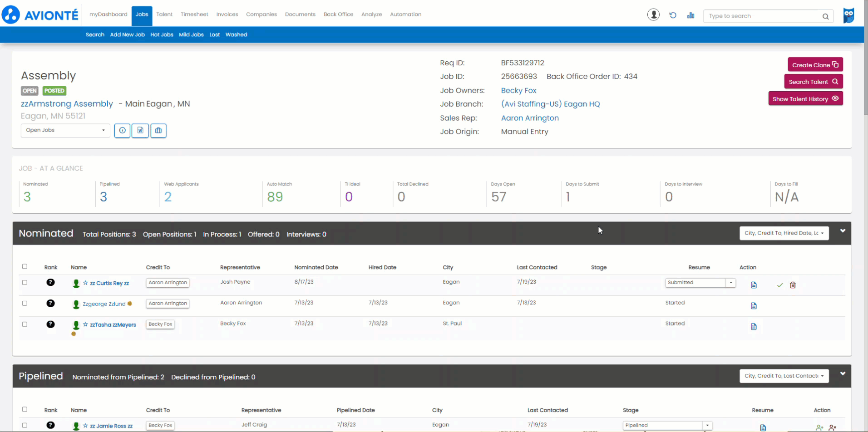Click rank question mark for Curtis Rey
This screenshot has width=868, height=432.
[50, 282]
